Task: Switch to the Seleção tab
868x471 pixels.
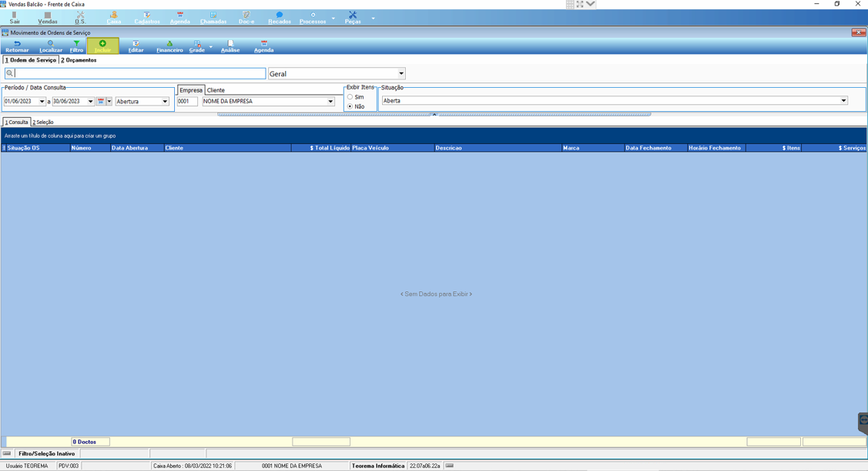Action: pyautogui.click(x=42, y=122)
